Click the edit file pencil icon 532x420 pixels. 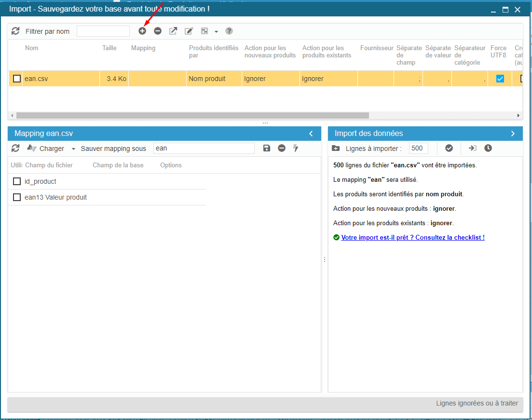click(x=189, y=31)
